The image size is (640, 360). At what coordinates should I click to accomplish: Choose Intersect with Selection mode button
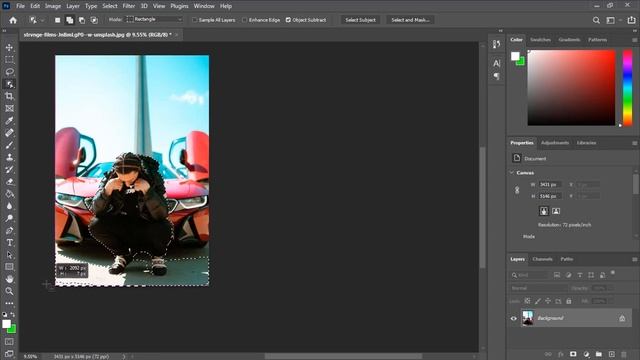tap(94, 20)
